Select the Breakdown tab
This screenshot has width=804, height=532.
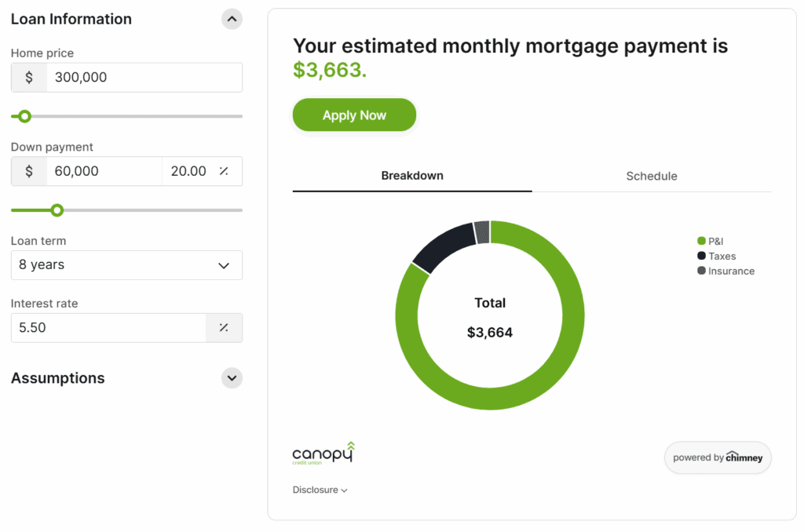411,176
